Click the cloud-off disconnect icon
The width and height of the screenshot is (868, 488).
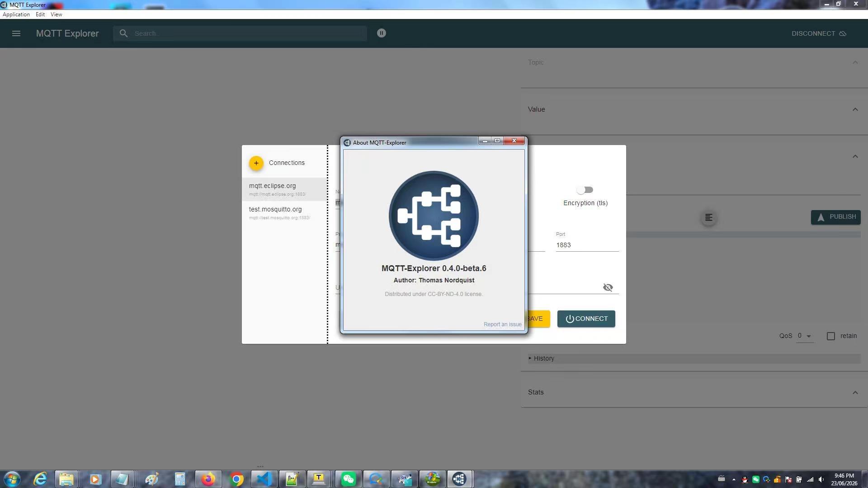pyautogui.click(x=843, y=33)
